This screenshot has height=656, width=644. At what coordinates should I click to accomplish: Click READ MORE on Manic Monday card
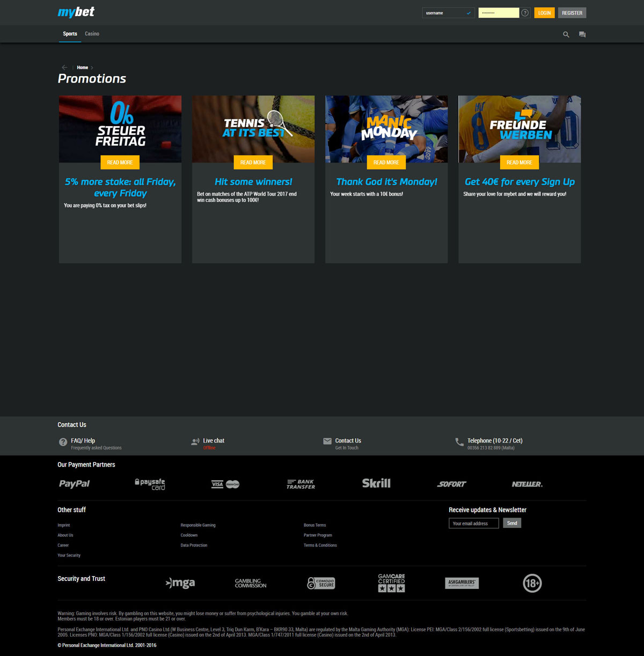[386, 163]
